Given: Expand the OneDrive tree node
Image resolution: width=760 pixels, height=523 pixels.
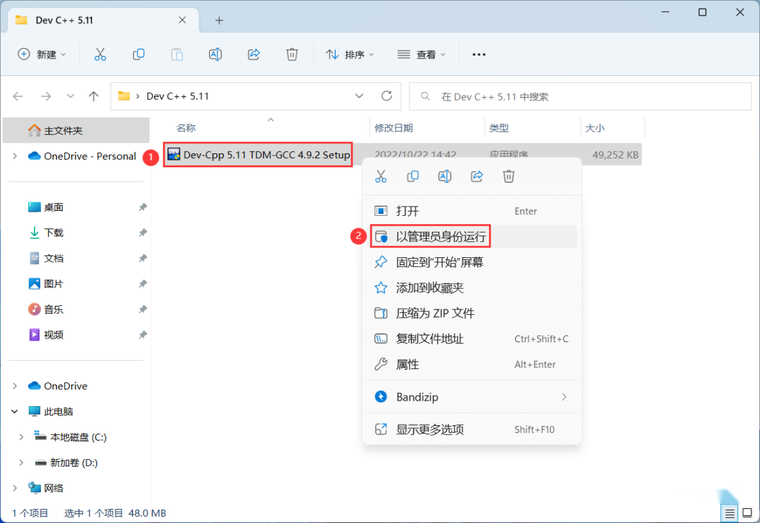Looking at the screenshot, I should click(x=15, y=386).
